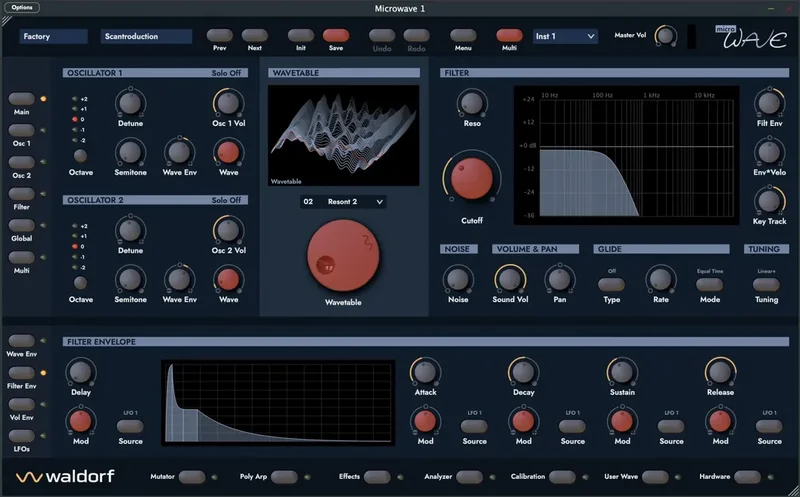Image resolution: width=800 pixels, height=497 pixels.
Task: Switch to the Main page tab
Action: (21, 98)
